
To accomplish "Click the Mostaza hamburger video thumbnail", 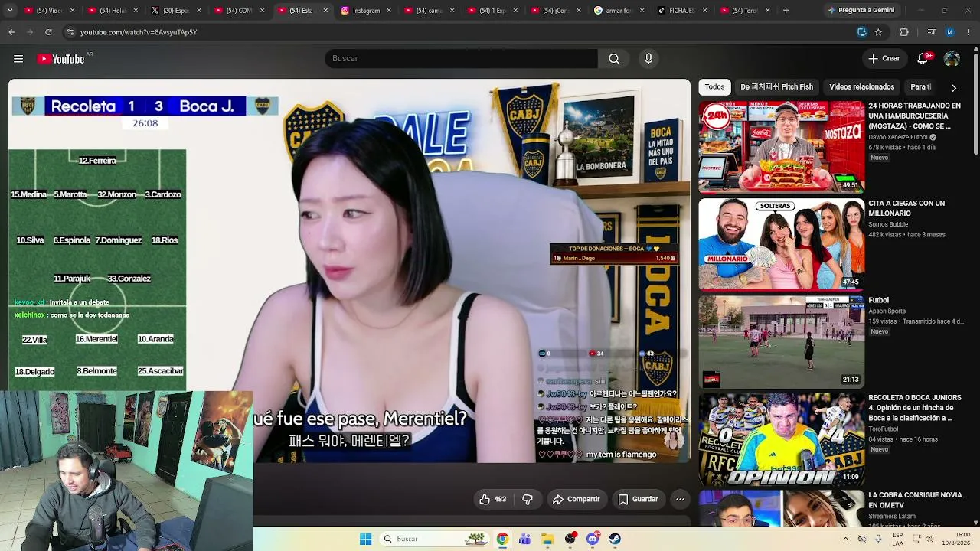I will tap(782, 147).
